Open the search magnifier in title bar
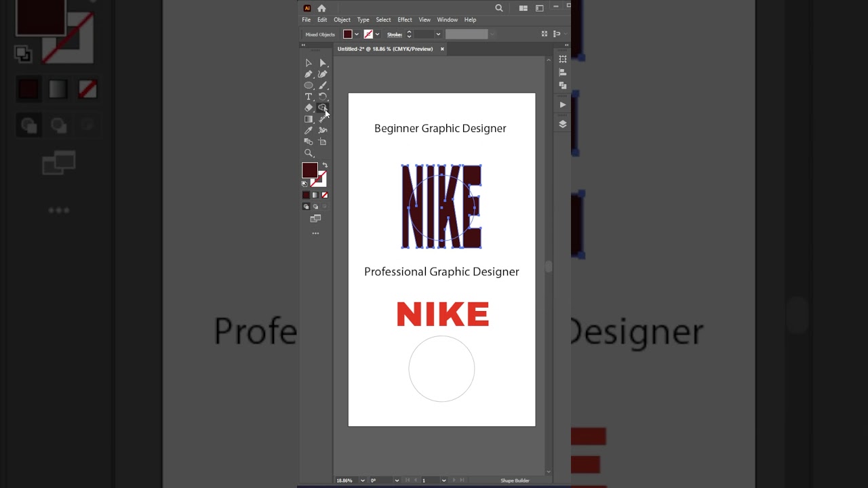This screenshot has width=868, height=488. coord(499,8)
